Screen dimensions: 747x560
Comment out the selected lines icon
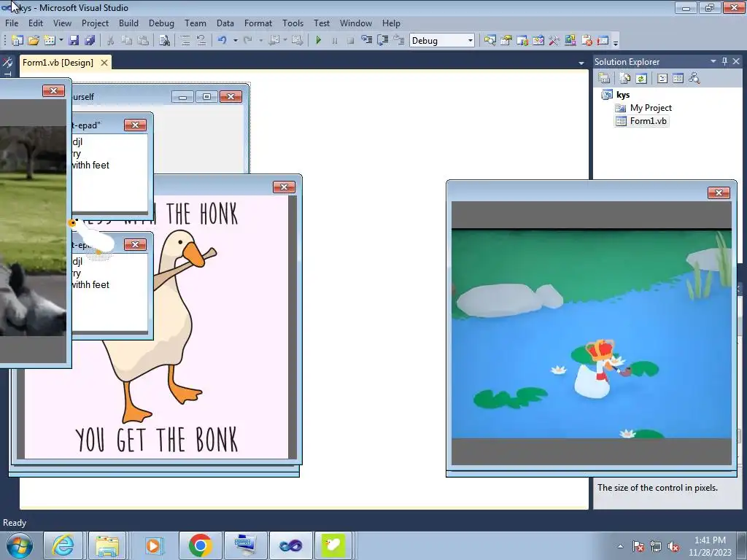click(185, 41)
